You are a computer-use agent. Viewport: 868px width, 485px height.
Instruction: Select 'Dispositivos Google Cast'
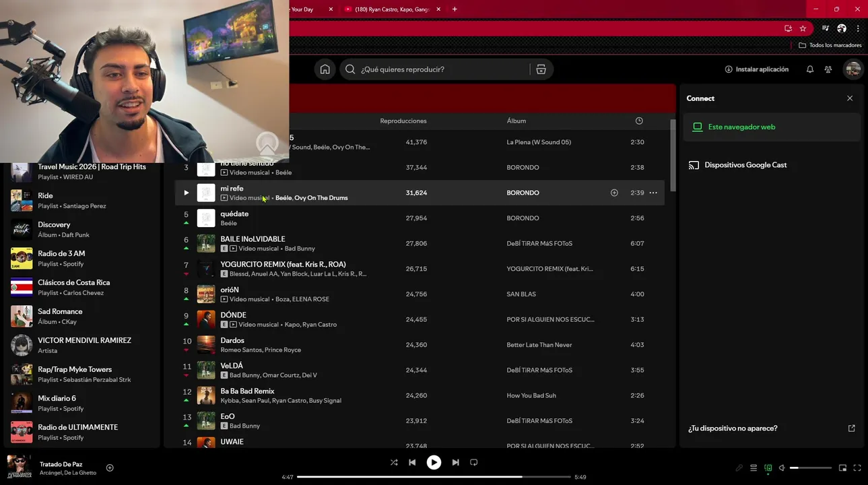[x=772, y=165]
